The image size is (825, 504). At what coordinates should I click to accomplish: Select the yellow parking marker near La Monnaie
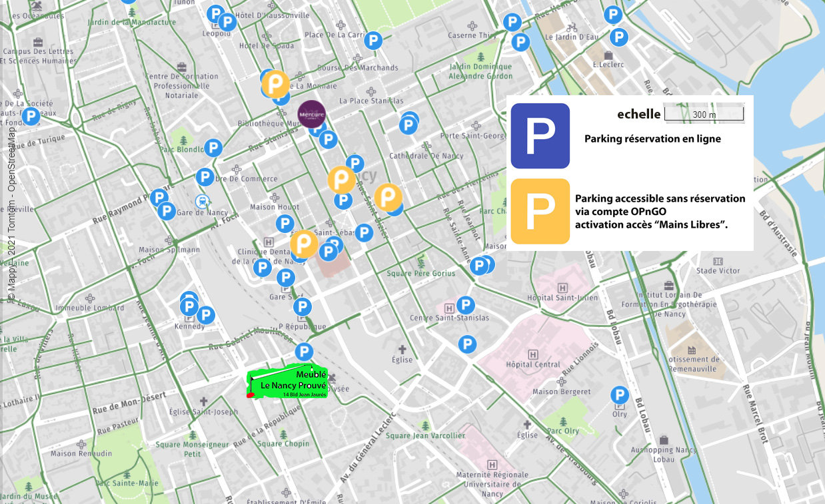275,85
